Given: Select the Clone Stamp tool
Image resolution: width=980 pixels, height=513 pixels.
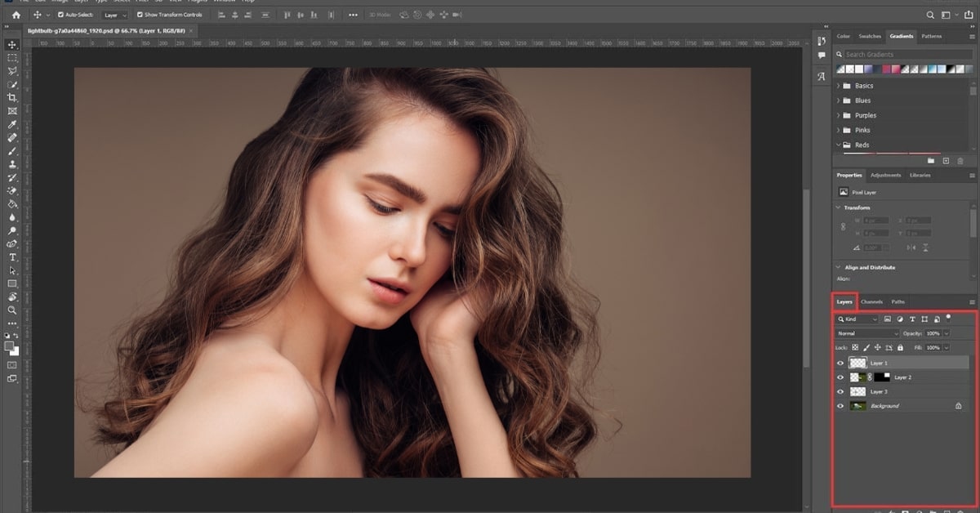Looking at the screenshot, I should tap(12, 164).
